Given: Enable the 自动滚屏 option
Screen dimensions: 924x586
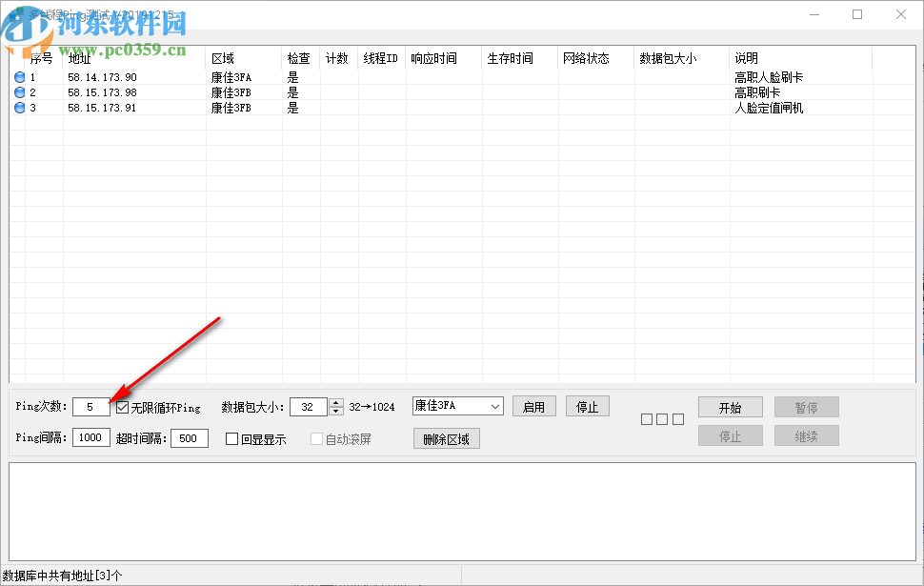Looking at the screenshot, I should (316, 438).
